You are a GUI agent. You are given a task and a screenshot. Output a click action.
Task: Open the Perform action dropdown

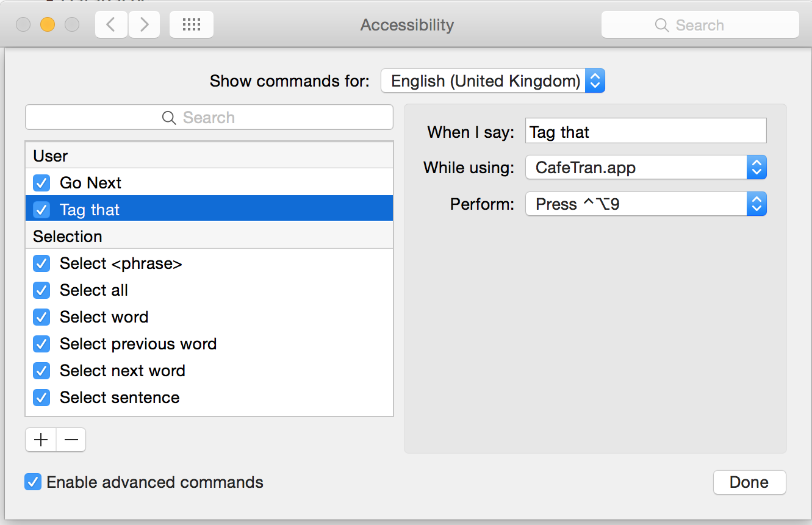(x=645, y=204)
